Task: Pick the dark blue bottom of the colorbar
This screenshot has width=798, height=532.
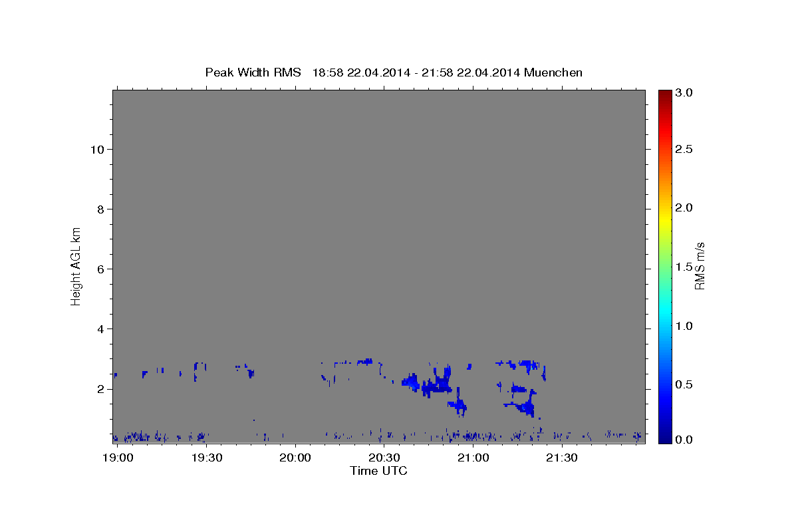Action: (664, 439)
